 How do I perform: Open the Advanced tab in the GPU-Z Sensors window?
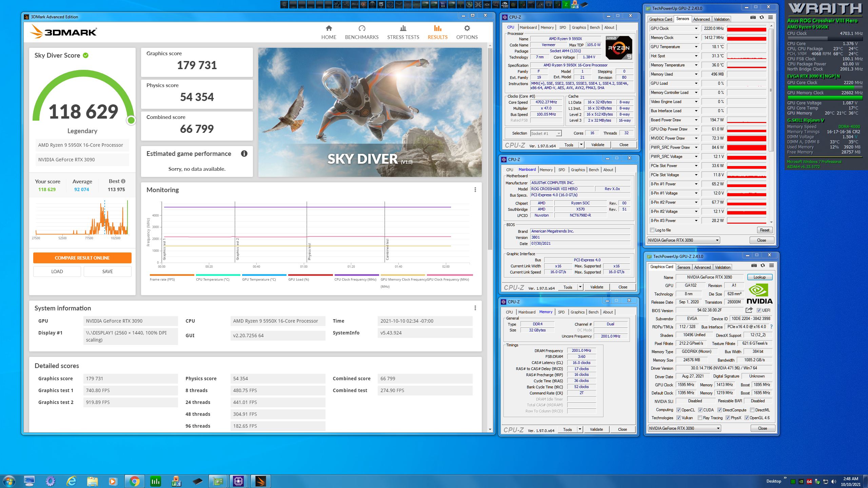(701, 19)
